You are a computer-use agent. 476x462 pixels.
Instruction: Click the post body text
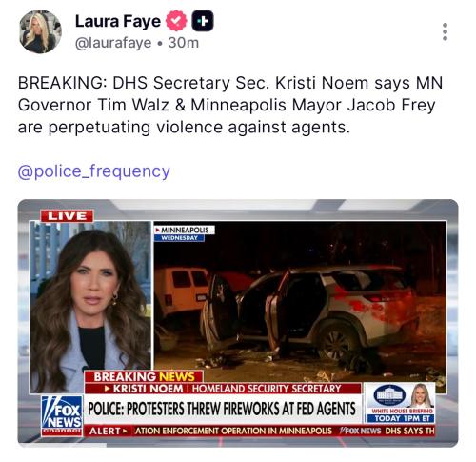(x=230, y=105)
